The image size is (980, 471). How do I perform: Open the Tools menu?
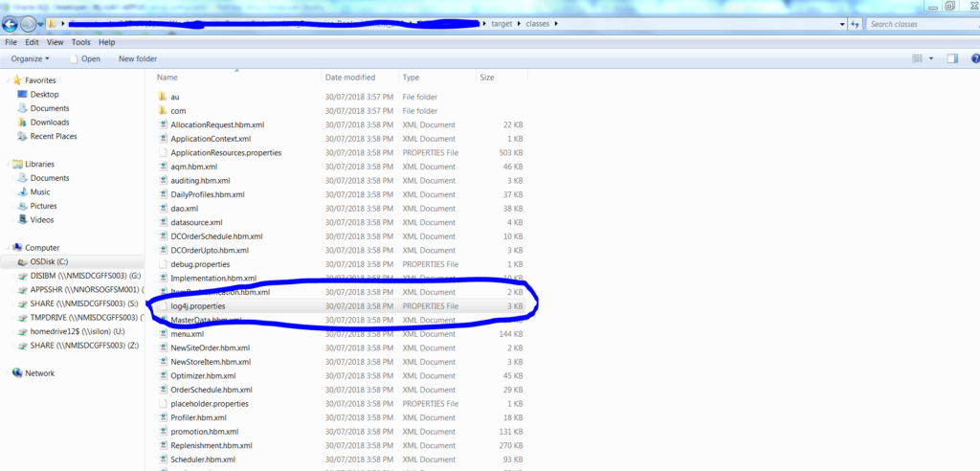pyautogui.click(x=80, y=42)
